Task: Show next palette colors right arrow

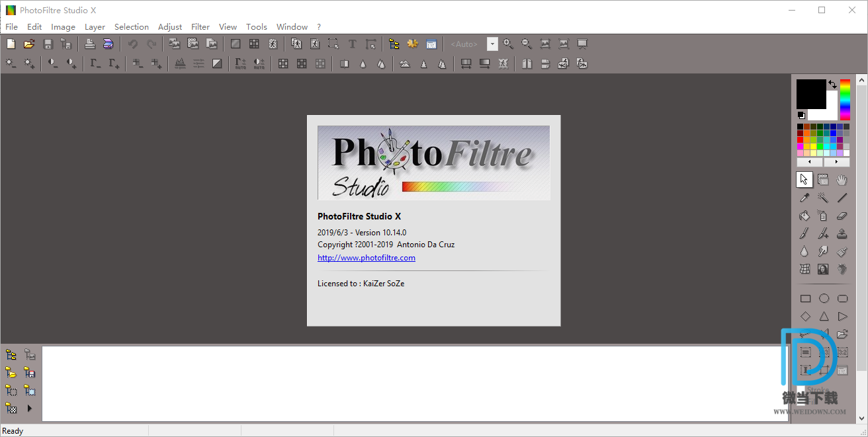Action: tap(836, 162)
